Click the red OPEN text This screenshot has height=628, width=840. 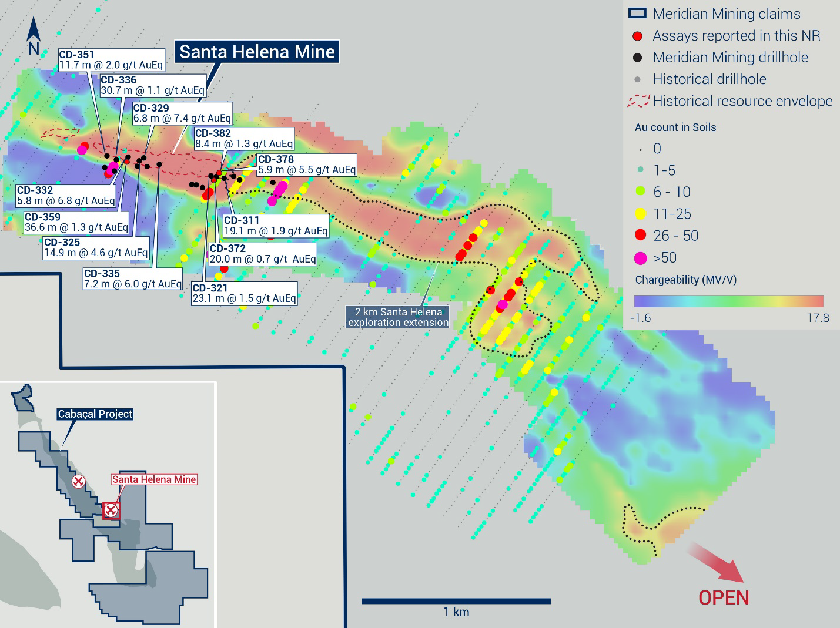(x=724, y=598)
